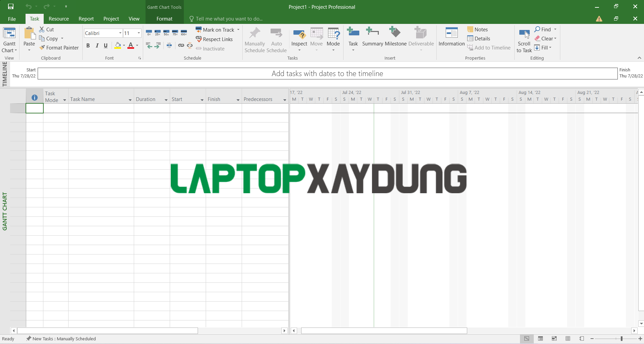The height and width of the screenshot is (344, 644).
Task: Link the selected tasks with chain icon
Action: pos(181,45)
